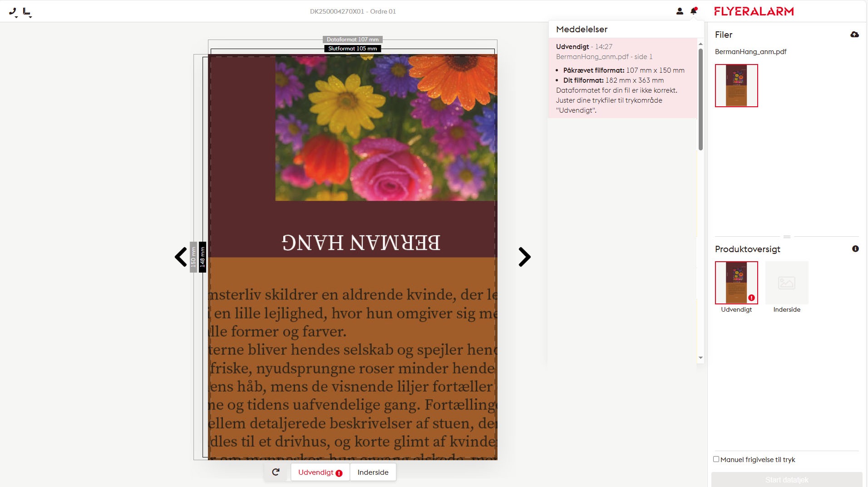Click the panel divider handle above Produktoversigt

787,237
